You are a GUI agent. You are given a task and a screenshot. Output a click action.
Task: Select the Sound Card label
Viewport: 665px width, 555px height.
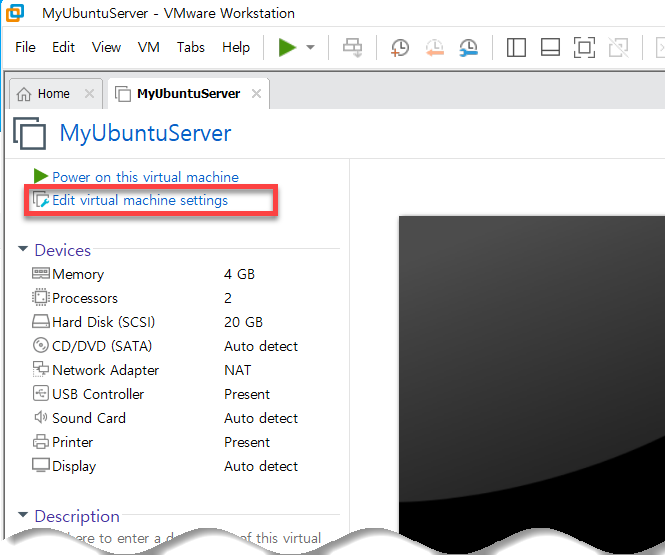click(x=89, y=418)
